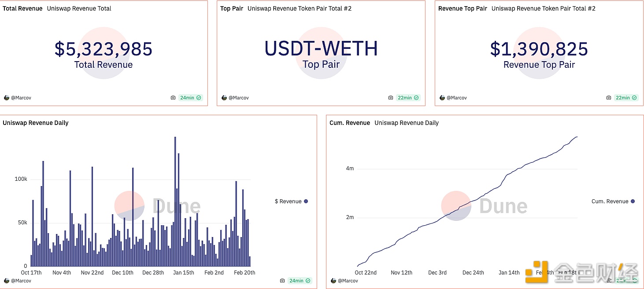Click the 22min refresh badge in the USDT-WETH panel

[408, 98]
